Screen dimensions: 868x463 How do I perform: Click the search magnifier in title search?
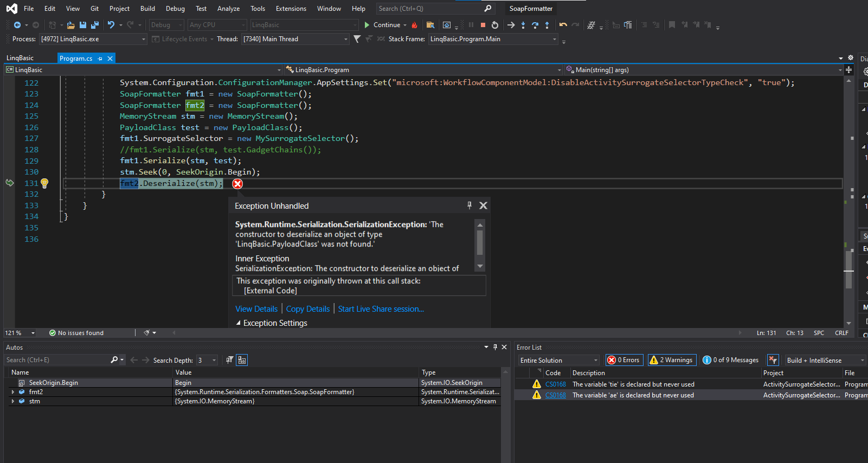coord(487,9)
